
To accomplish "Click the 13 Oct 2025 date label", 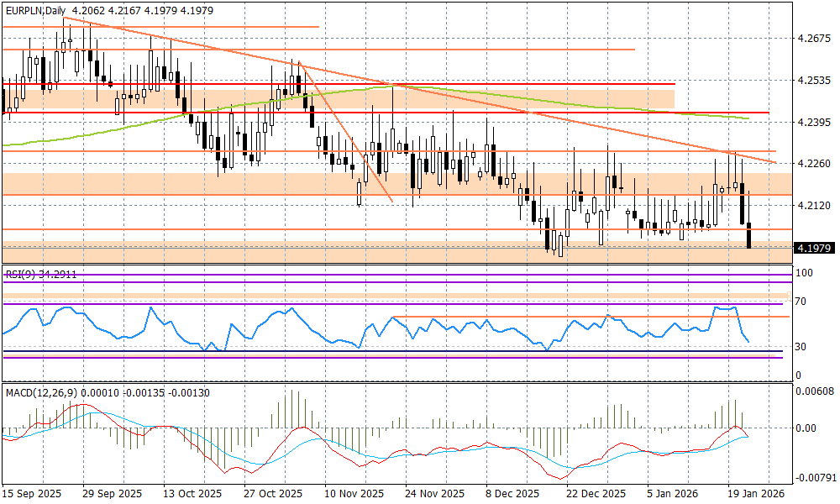I will pyautogui.click(x=191, y=494).
